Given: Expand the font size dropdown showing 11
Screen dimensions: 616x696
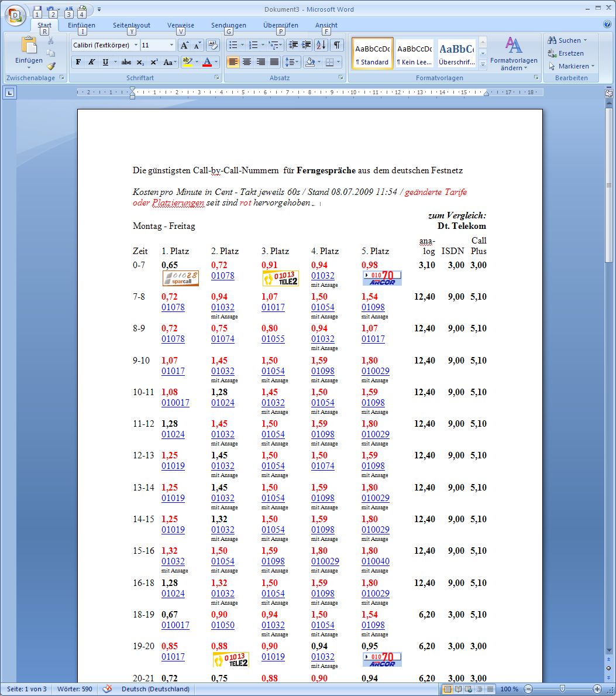Looking at the screenshot, I should point(171,45).
